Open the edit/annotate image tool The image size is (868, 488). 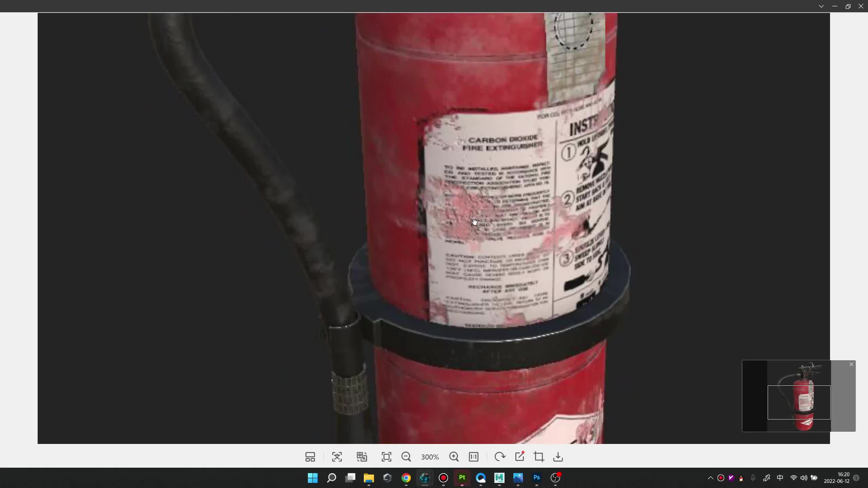(x=519, y=457)
